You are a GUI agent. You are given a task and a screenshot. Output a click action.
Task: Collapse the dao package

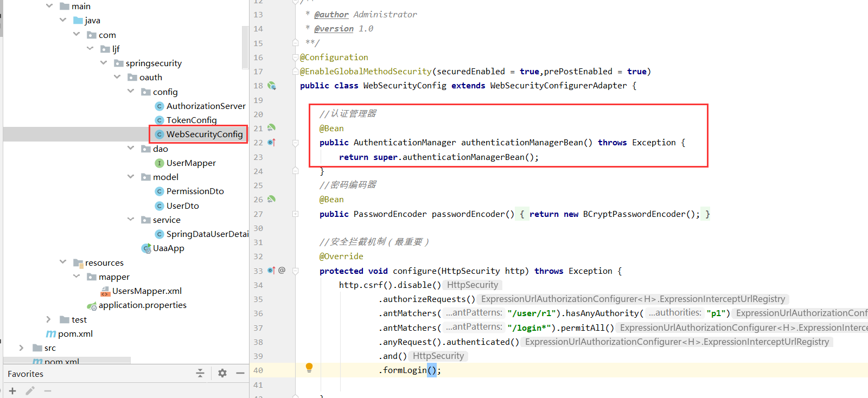click(x=131, y=148)
